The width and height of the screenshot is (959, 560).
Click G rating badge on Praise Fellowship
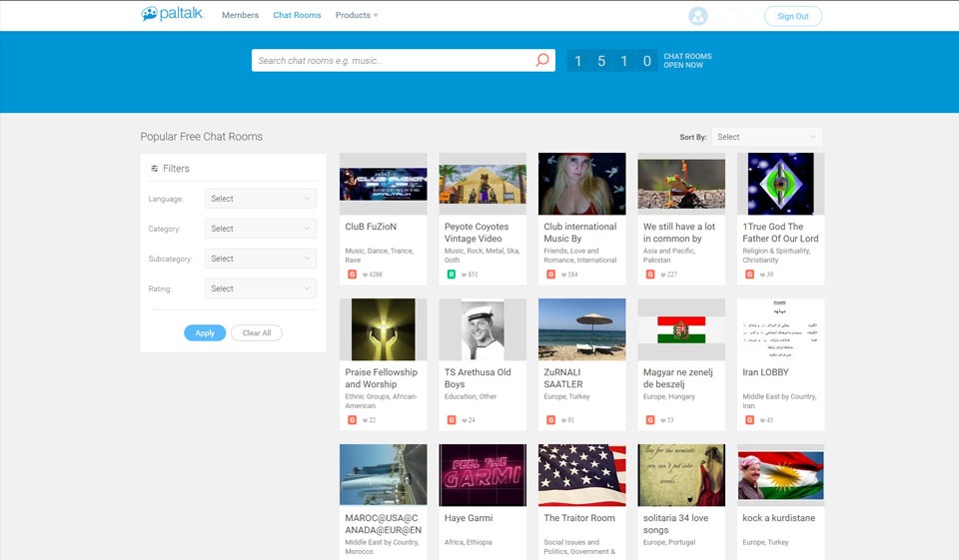coord(352,420)
